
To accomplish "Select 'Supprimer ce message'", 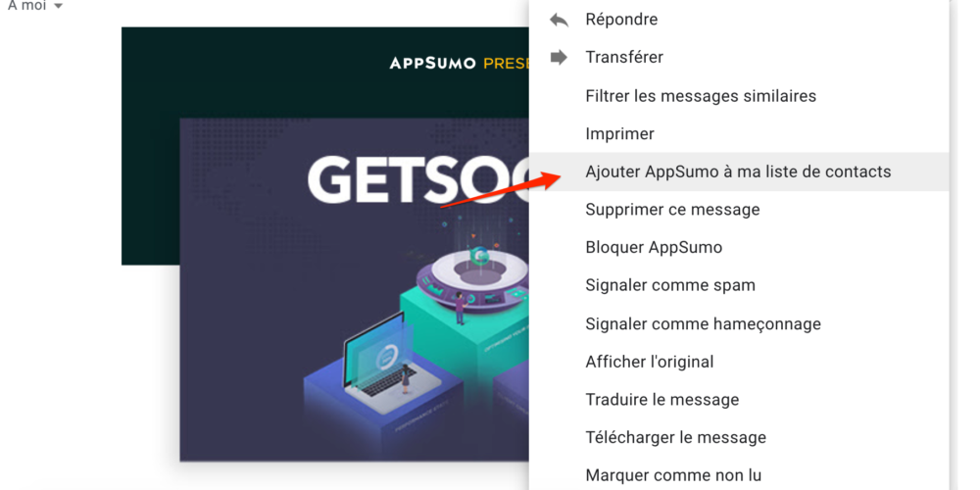I will 739,210.
